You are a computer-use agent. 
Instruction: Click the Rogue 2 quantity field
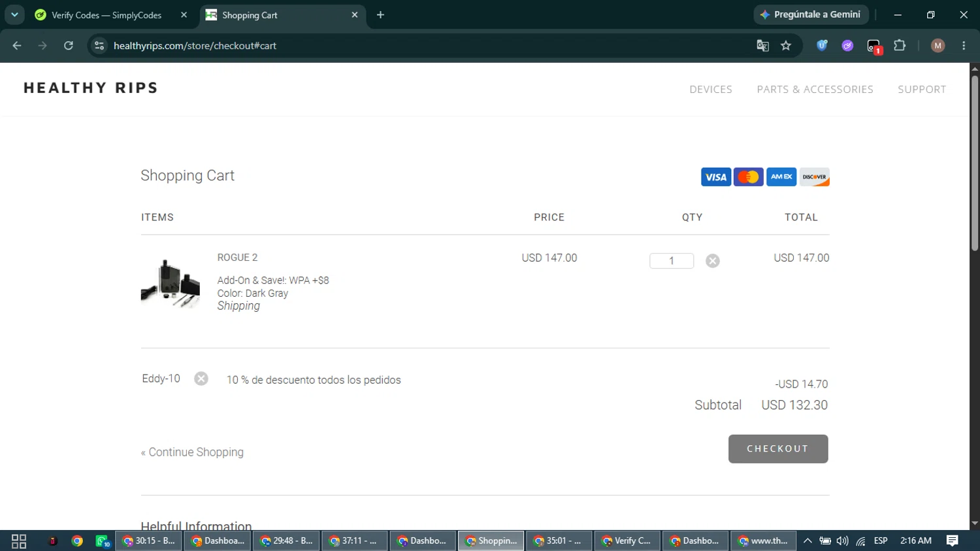[x=672, y=261]
